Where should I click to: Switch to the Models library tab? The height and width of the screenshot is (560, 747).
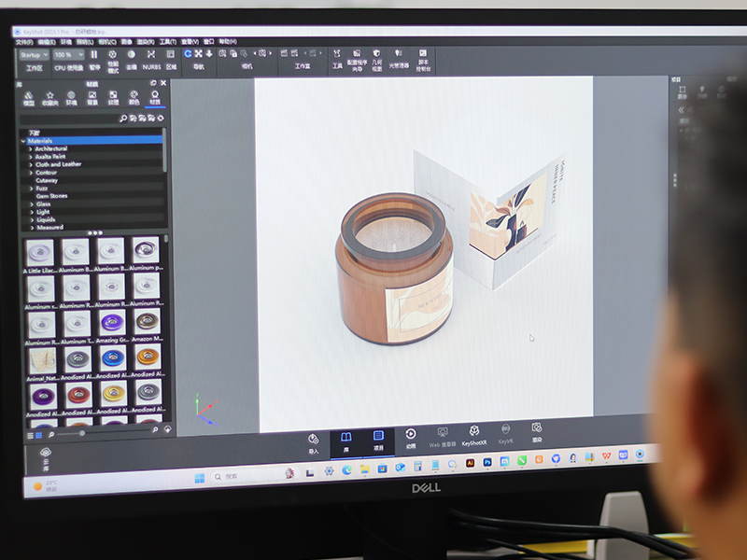pyautogui.click(x=29, y=99)
